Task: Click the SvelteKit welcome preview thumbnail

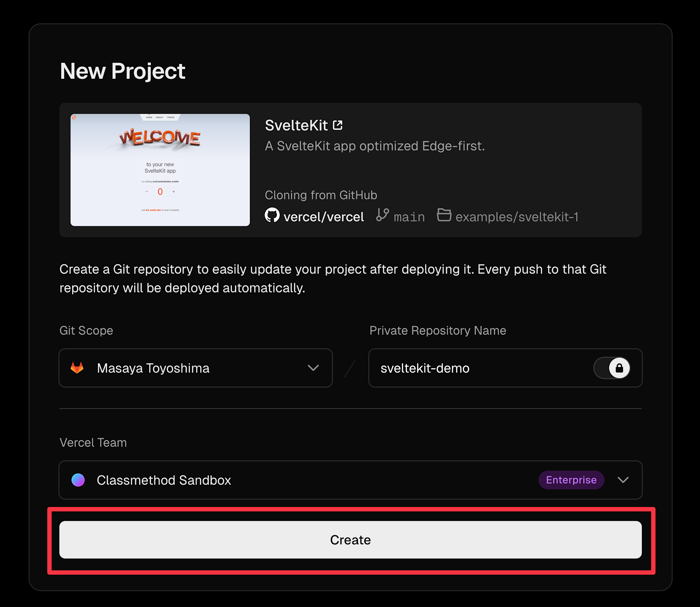Action: click(160, 170)
